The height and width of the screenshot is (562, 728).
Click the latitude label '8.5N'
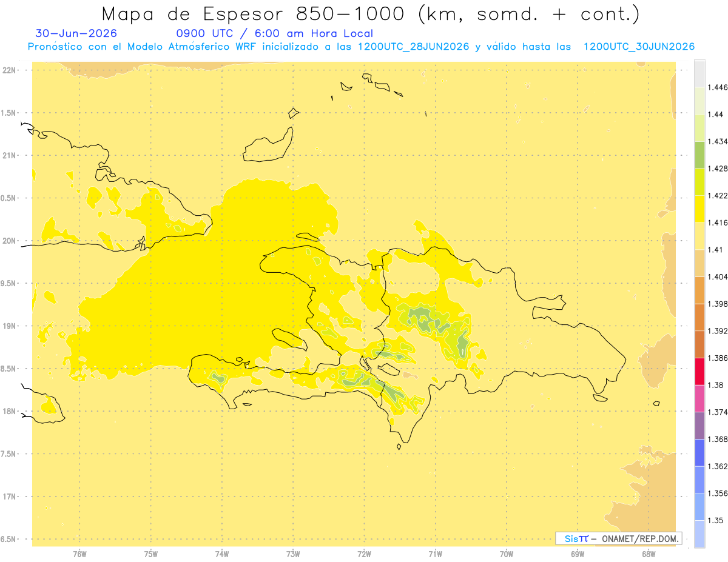pos(9,369)
